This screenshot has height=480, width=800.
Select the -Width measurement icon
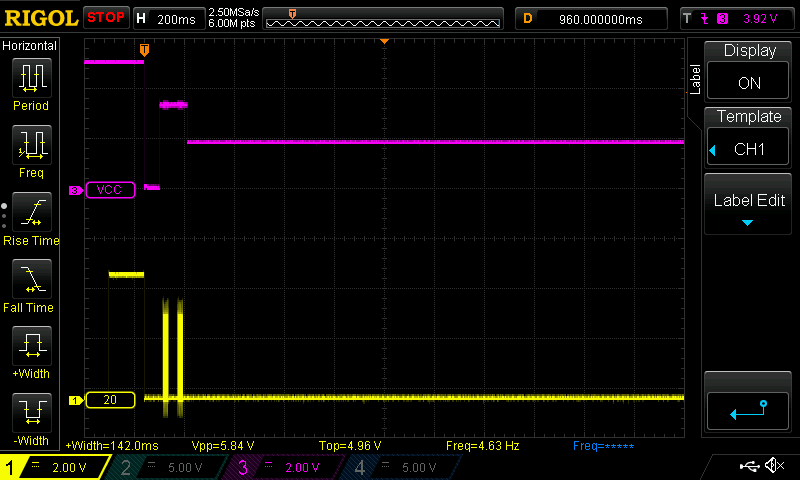coord(31,418)
